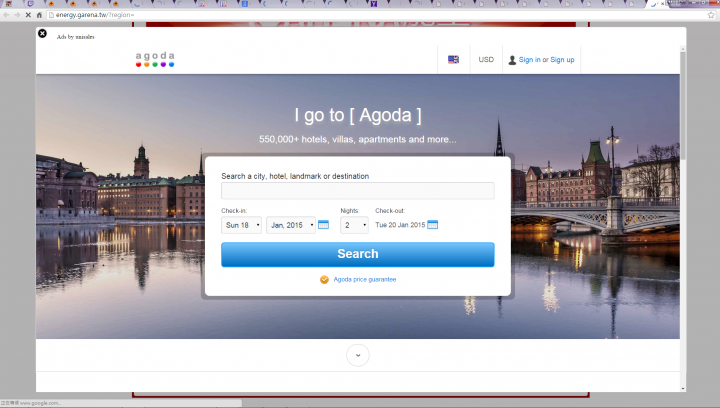Click the browser home icon

(x=39, y=15)
